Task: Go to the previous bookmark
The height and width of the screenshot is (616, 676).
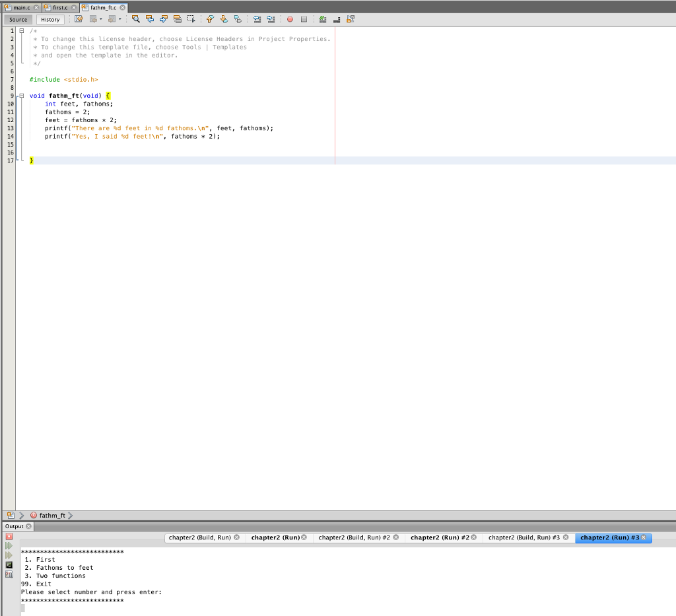Action: click(x=210, y=19)
